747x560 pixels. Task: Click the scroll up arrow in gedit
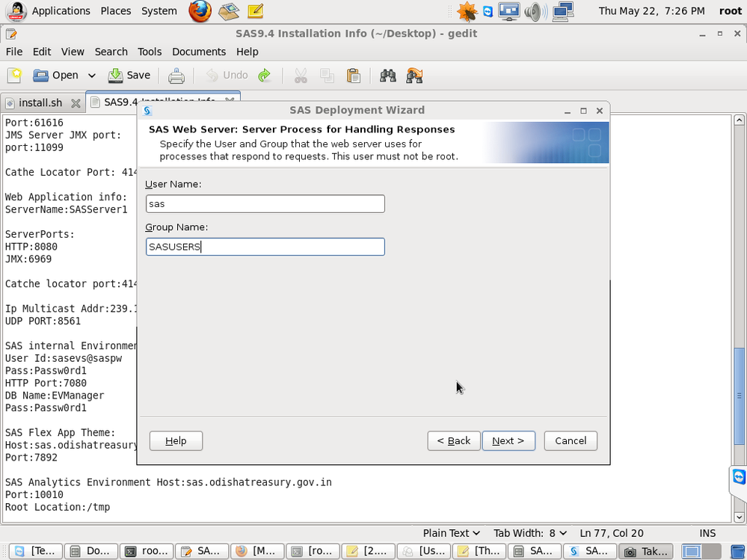pos(739,120)
